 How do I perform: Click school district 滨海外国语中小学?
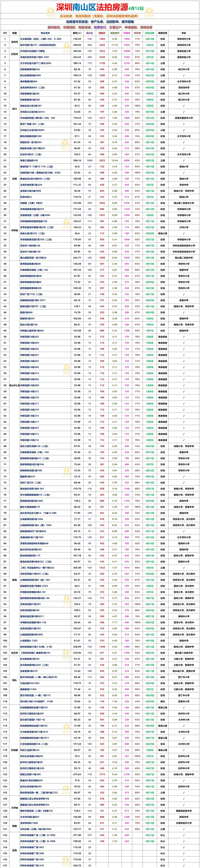coord(184,118)
